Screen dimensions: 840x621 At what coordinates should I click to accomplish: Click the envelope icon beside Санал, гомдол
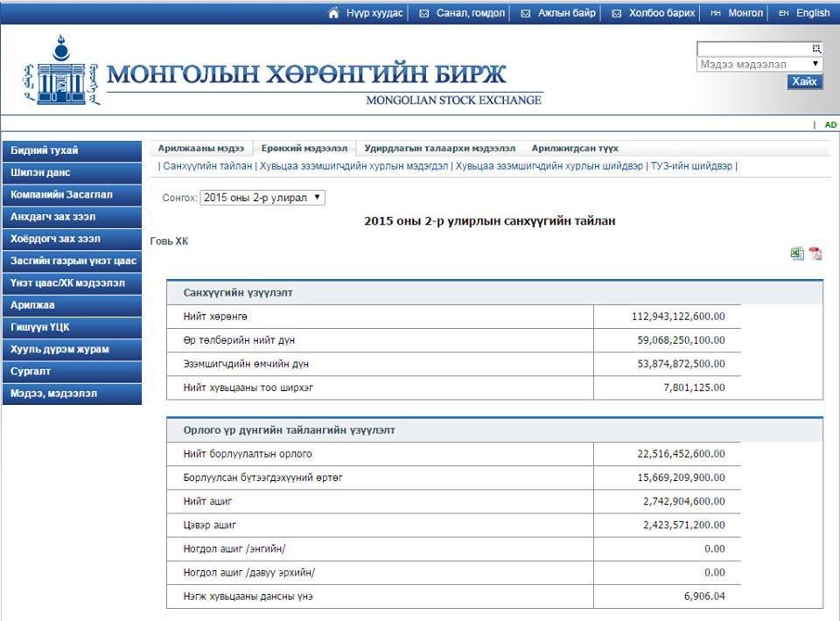click(x=423, y=13)
